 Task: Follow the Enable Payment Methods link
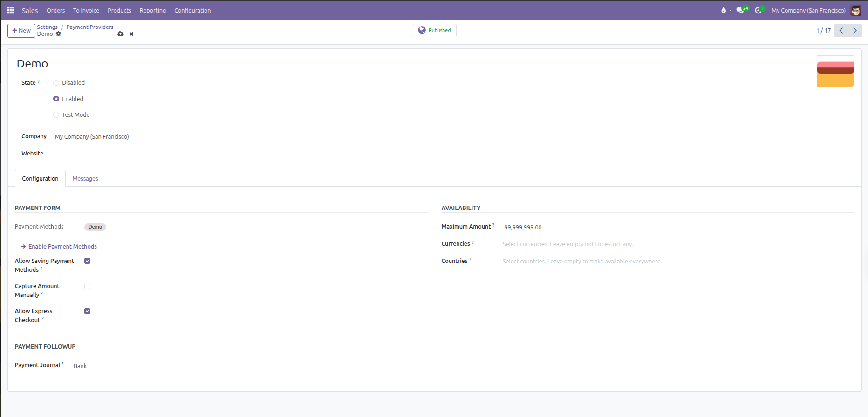coord(59,247)
